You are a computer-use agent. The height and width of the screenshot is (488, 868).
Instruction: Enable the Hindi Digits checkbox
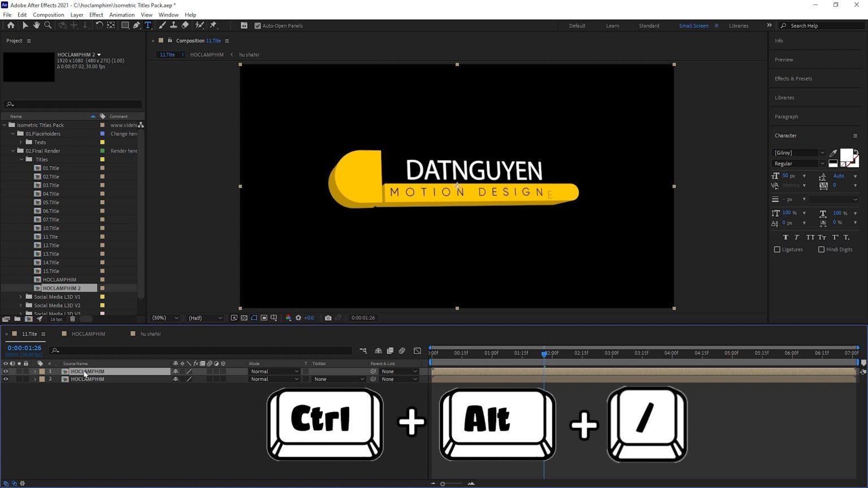tap(822, 249)
